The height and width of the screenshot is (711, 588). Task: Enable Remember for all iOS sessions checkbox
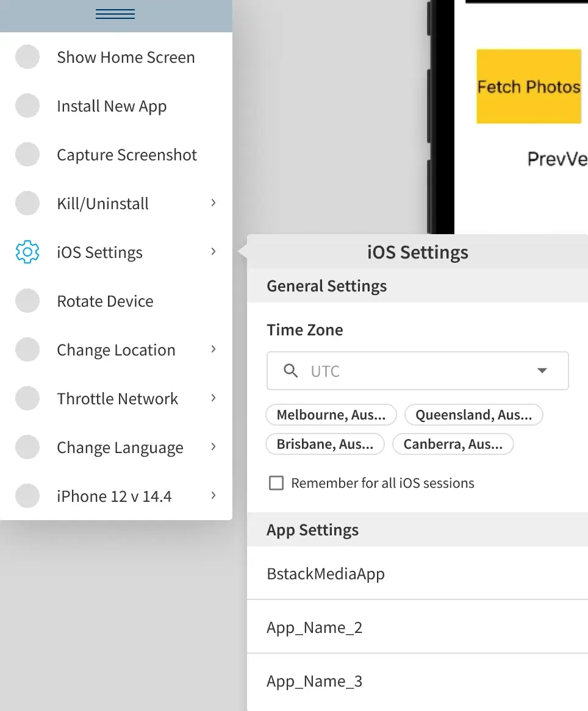coord(276,484)
